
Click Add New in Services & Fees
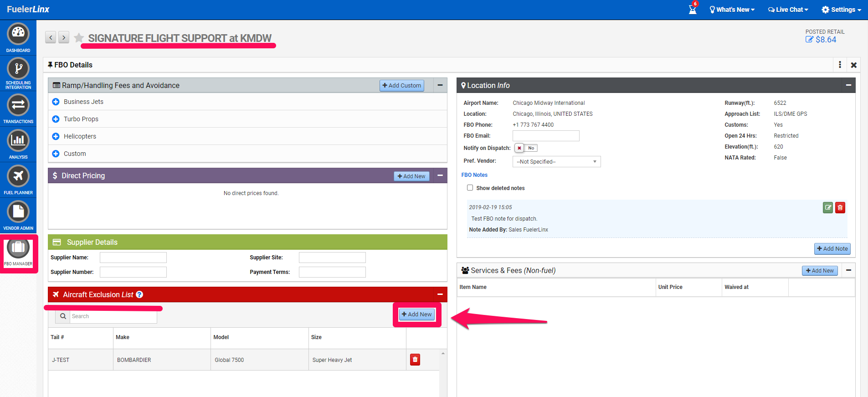[x=820, y=270]
